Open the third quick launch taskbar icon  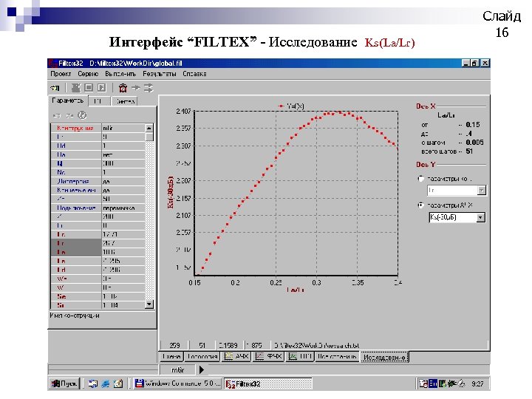[x=118, y=383]
